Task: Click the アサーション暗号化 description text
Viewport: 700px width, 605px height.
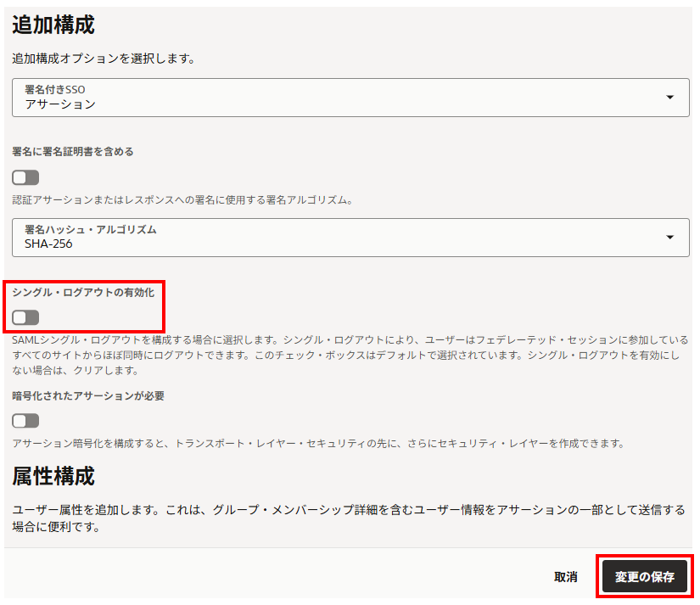Action: click(x=318, y=443)
